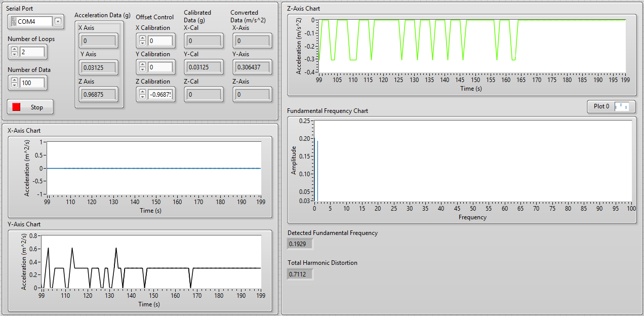
Task: Select the Fundamental Frequency Chart title label
Action: [328, 111]
